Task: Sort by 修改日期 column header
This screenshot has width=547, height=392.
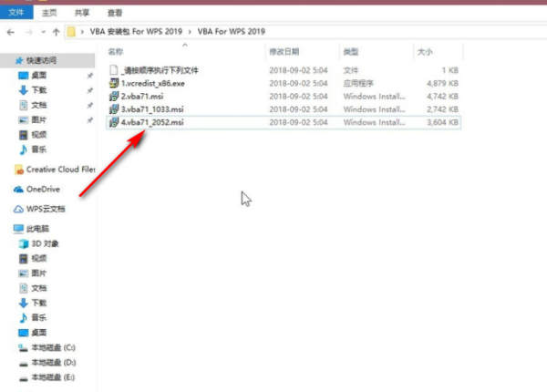Action: pos(284,52)
